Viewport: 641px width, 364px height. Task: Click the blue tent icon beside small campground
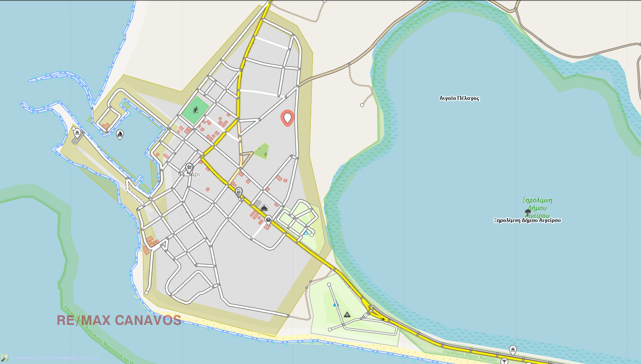[306, 233]
